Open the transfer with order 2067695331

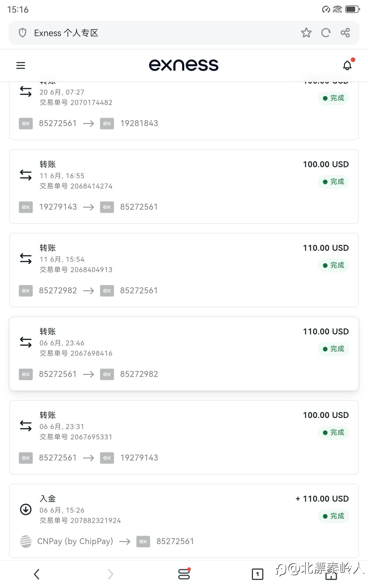184,437
